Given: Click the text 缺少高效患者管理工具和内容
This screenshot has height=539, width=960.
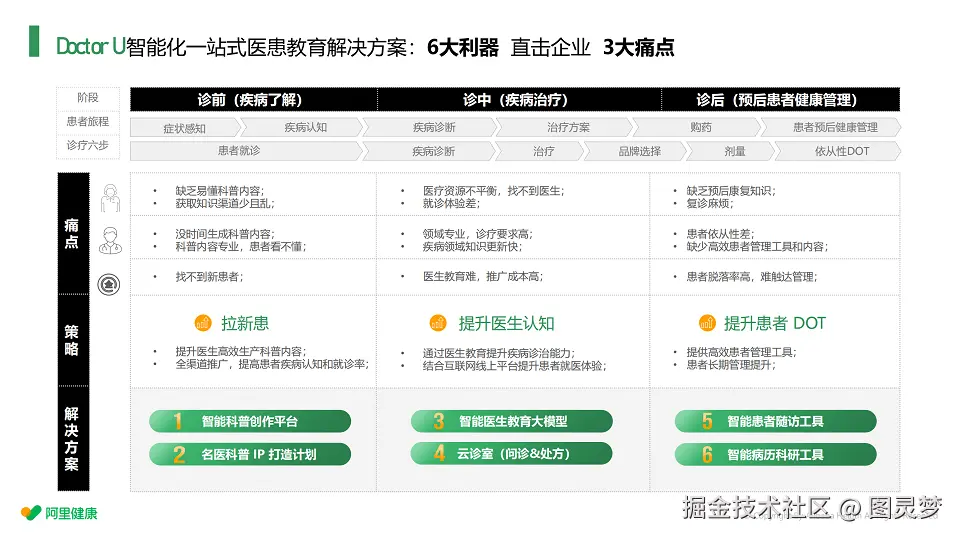Looking at the screenshot, I should tap(756, 246).
